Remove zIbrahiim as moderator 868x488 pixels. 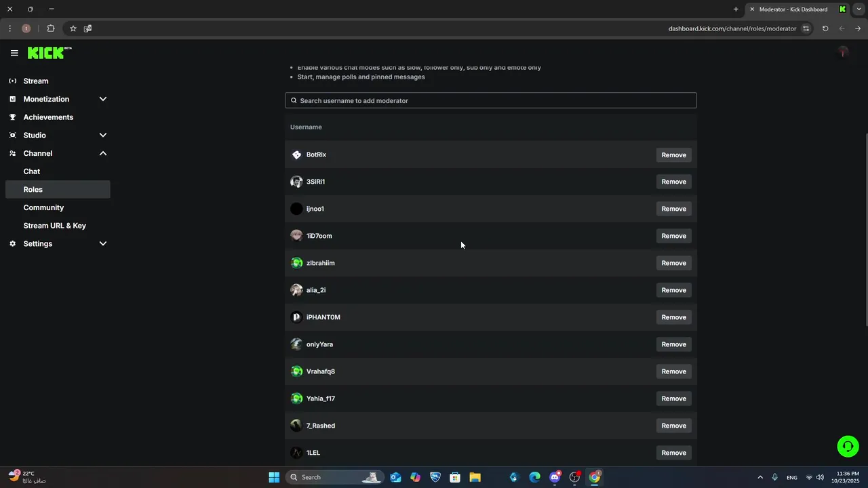(673, 263)
